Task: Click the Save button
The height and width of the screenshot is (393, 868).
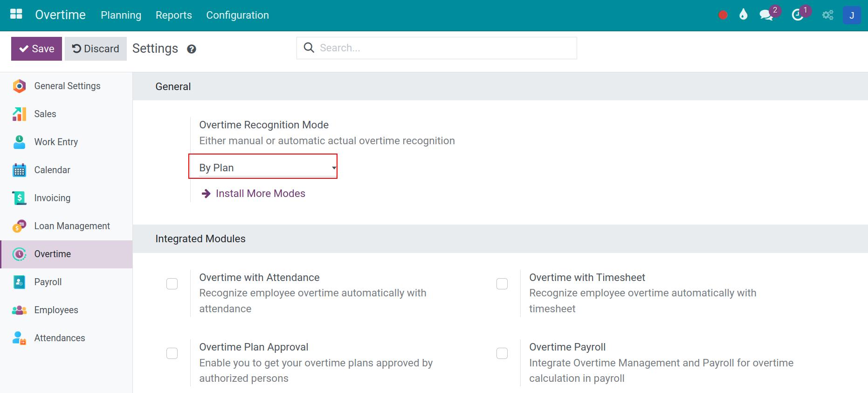Action: click(36, 49)
